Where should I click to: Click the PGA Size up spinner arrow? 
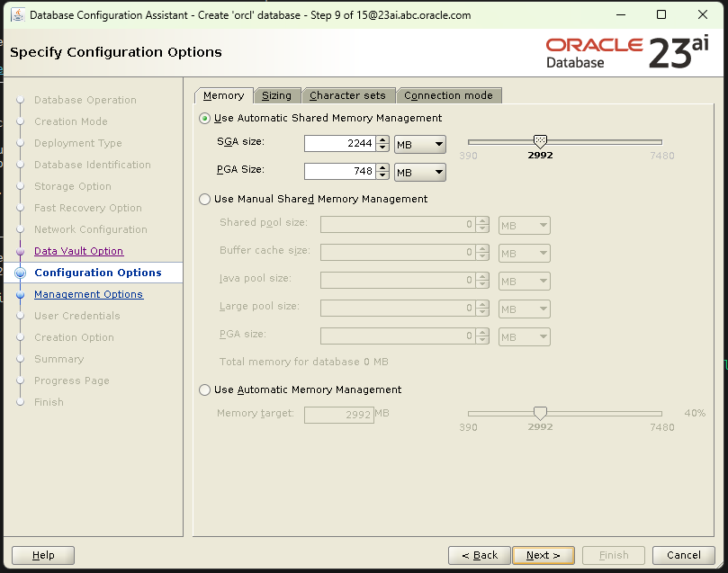[x=382, y=167]
